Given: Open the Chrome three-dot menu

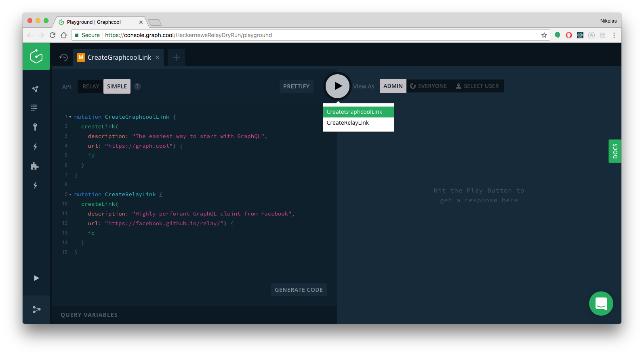Looking at the screenshot, I should pos(614,35).
